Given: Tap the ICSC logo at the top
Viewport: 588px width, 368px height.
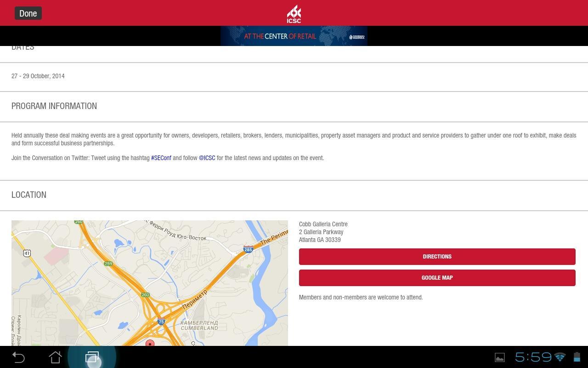Looking at the screenshot, I should (x=294, y=13).
